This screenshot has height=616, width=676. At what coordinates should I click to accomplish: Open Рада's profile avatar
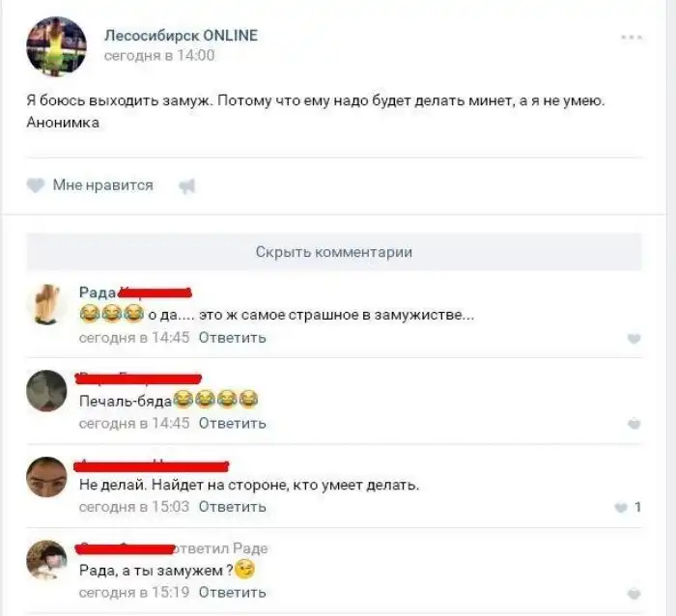click(x=47, y=304)
